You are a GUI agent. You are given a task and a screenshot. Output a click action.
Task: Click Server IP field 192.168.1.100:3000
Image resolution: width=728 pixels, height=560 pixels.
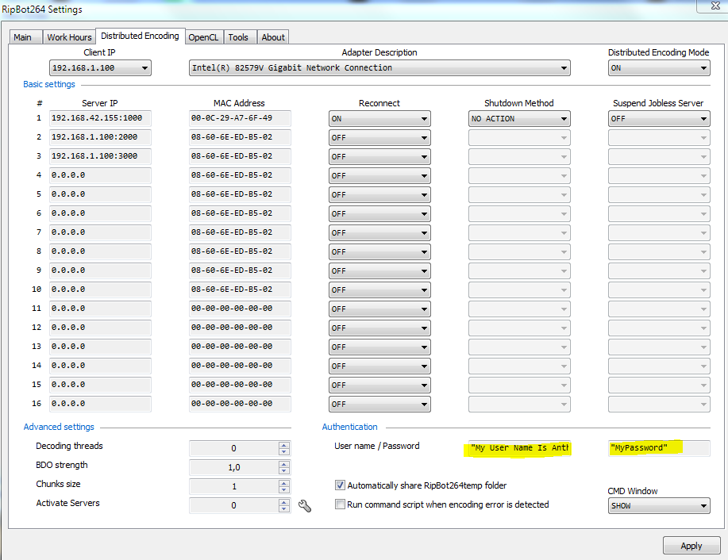pos(100,156)
